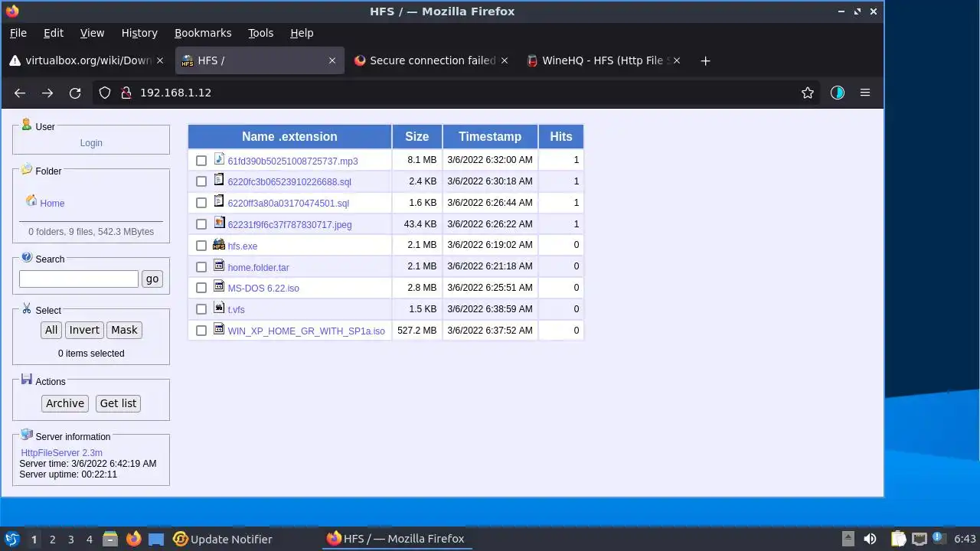Open the HttpFileServer 2.3m link
This screenshot has width=980, height=551.
tap(61, 453)
